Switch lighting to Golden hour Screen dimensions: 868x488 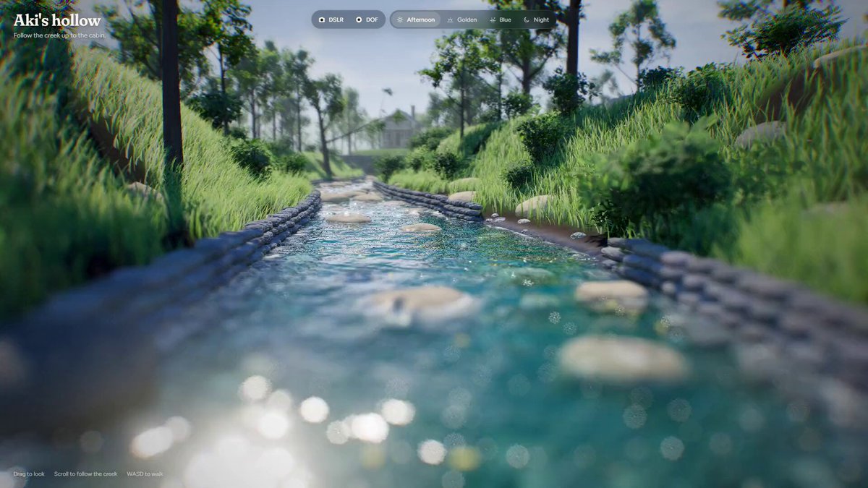click(462, 20)
